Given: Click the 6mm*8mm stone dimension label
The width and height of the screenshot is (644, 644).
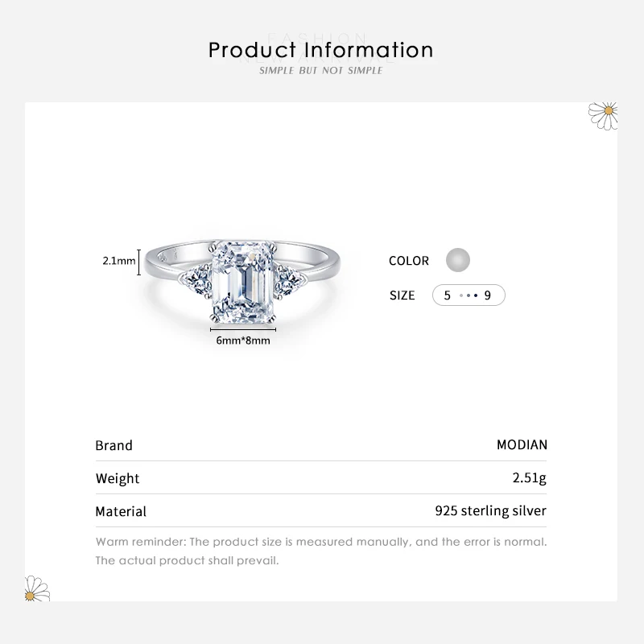Looking at the screenshot, I should click(x=243, y=341).
